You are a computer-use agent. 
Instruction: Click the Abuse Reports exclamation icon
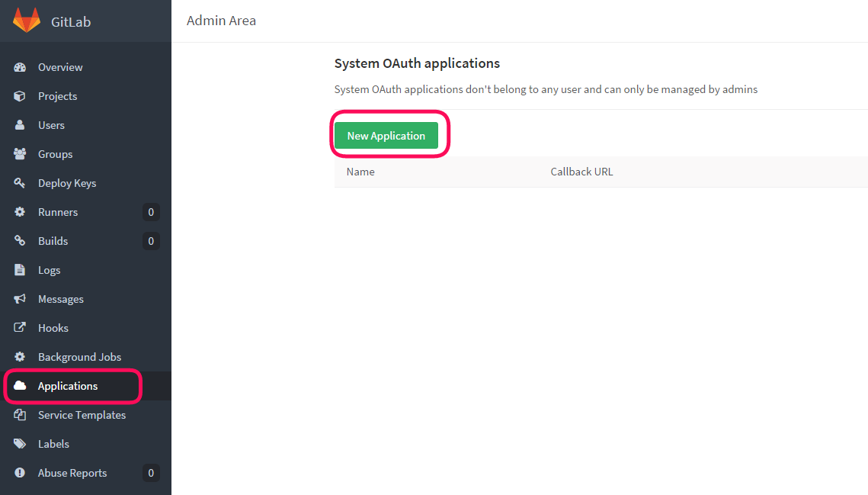click(x=20, y=473)
